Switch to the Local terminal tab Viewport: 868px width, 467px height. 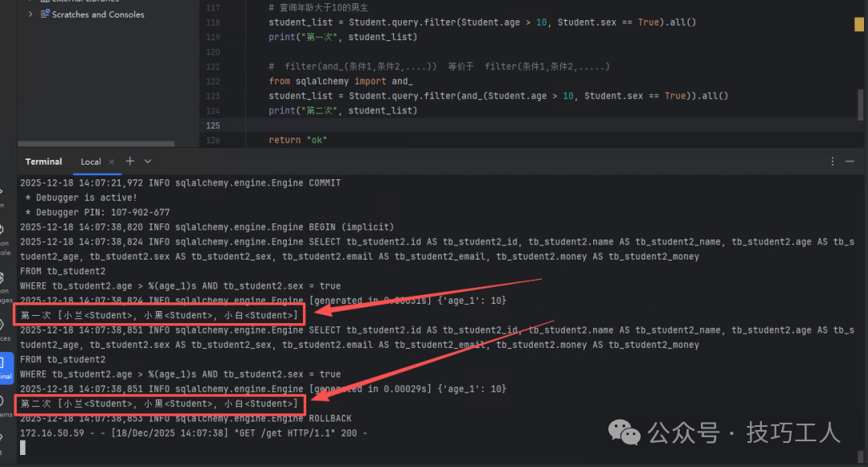[91, 162]
